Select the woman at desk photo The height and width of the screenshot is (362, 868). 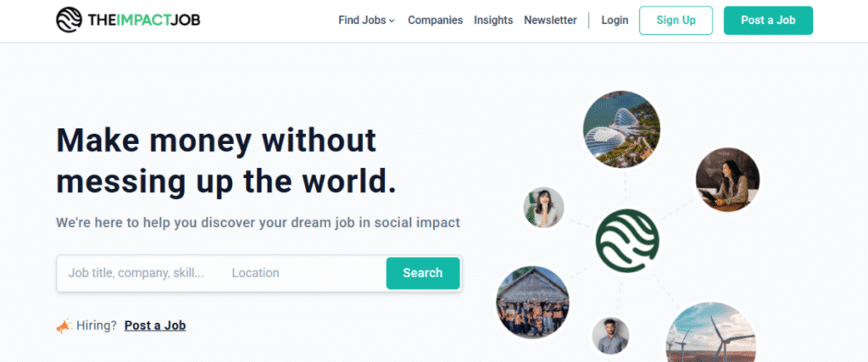click(x=727, y=180)
